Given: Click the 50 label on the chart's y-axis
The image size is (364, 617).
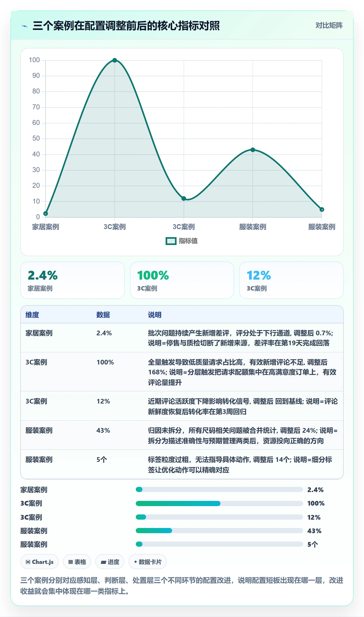Looking at the screenshot, I should [36, 138].
